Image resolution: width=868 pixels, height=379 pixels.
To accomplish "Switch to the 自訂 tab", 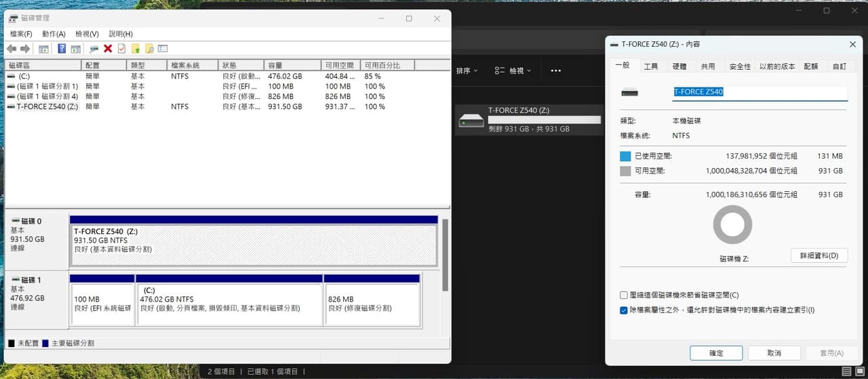I will [840, 66].
